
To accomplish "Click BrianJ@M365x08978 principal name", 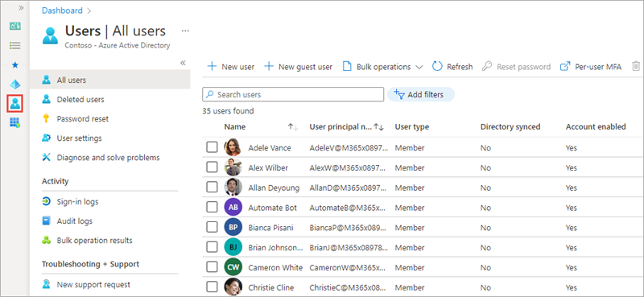I will pos(349,248).
